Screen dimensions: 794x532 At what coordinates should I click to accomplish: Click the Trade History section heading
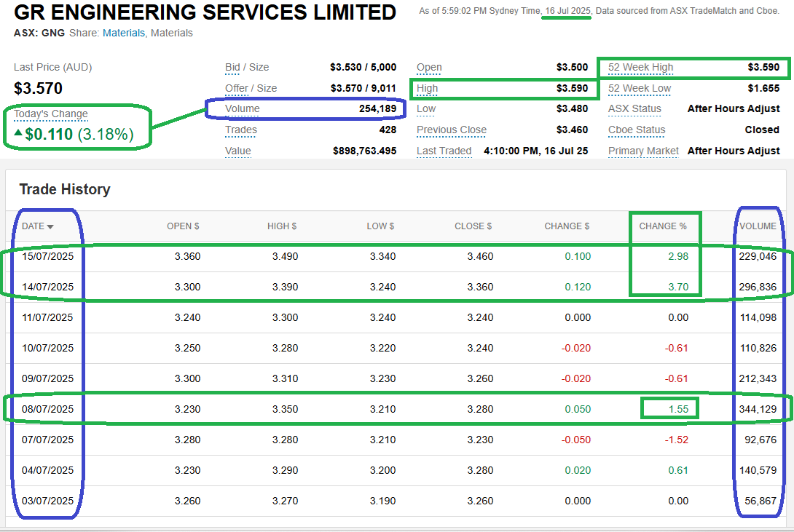[64, 189]
